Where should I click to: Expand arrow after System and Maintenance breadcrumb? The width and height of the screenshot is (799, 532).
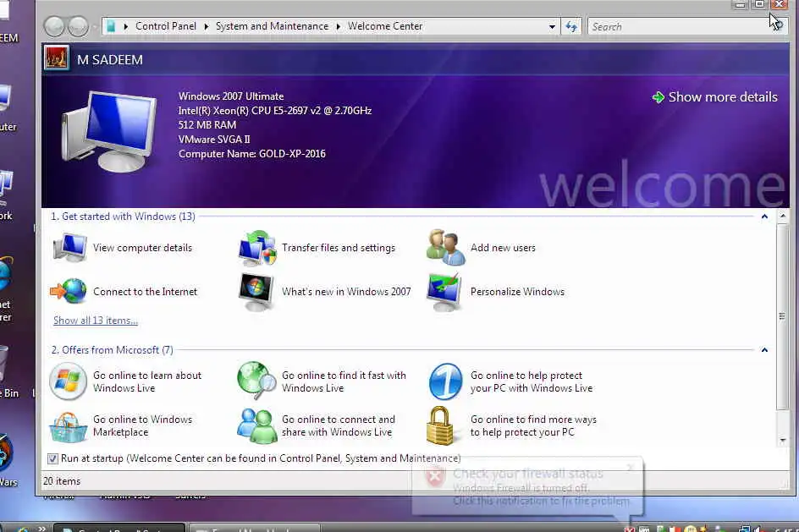338,26
